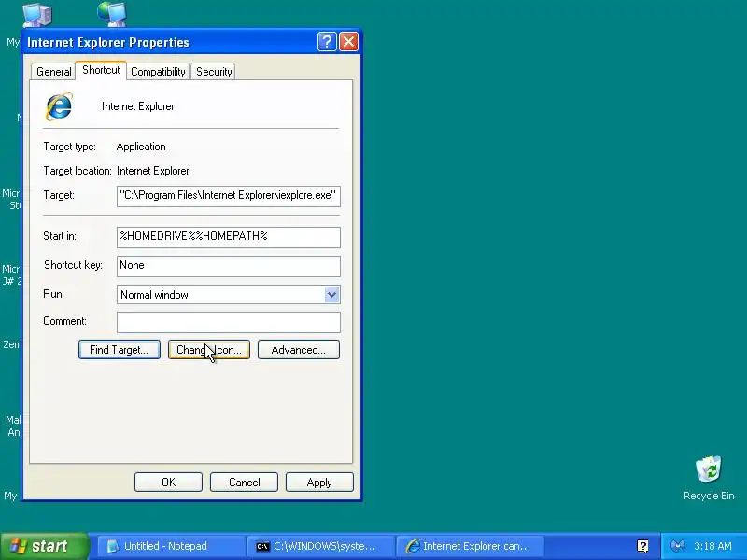The image size is (747, 560).
Task: Click the Malwarebytes tray icon
Action: [678, 546]
